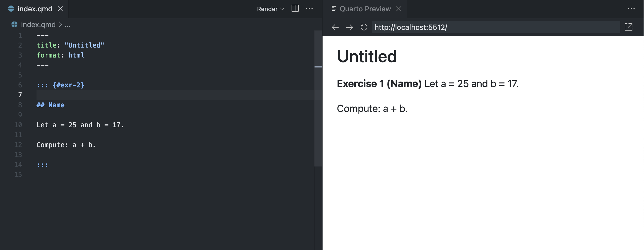
Task: Click the Render button
Action: [267, 9]
